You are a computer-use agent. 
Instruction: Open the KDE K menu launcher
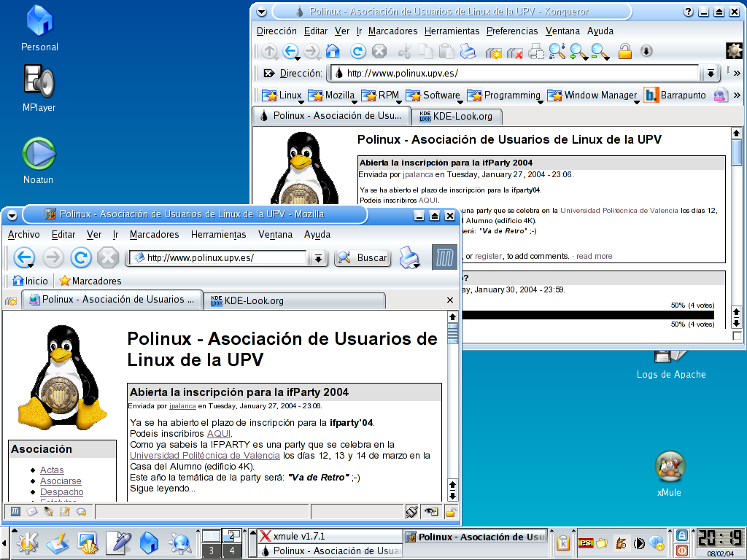pyautogui.click(x=27, y=542)
